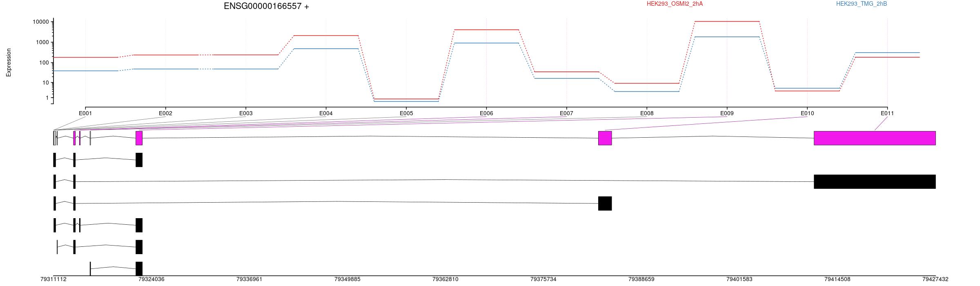This screenshot has height=286, width=980.
Task: Click genomic coordinate 79388659
Action: (x=641, y=279)
